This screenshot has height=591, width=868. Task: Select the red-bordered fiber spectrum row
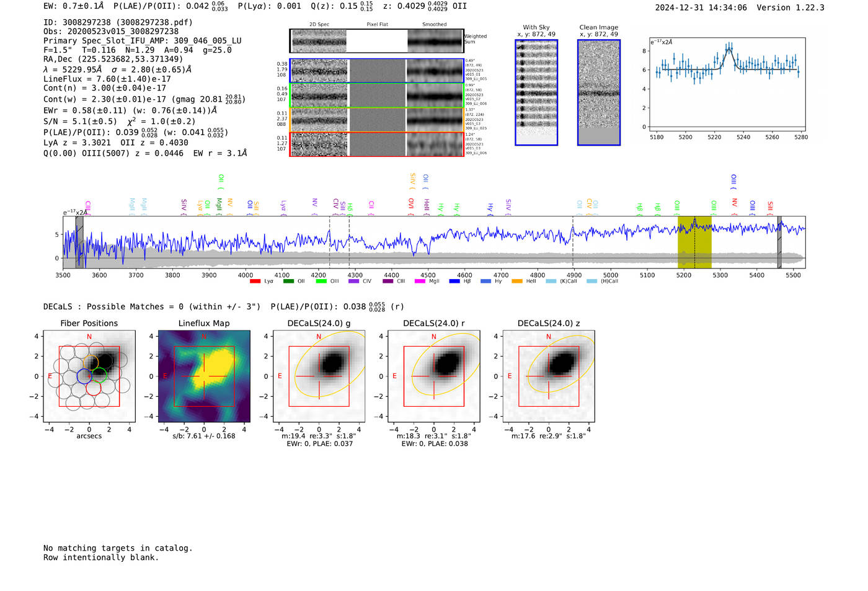[377, 144]
